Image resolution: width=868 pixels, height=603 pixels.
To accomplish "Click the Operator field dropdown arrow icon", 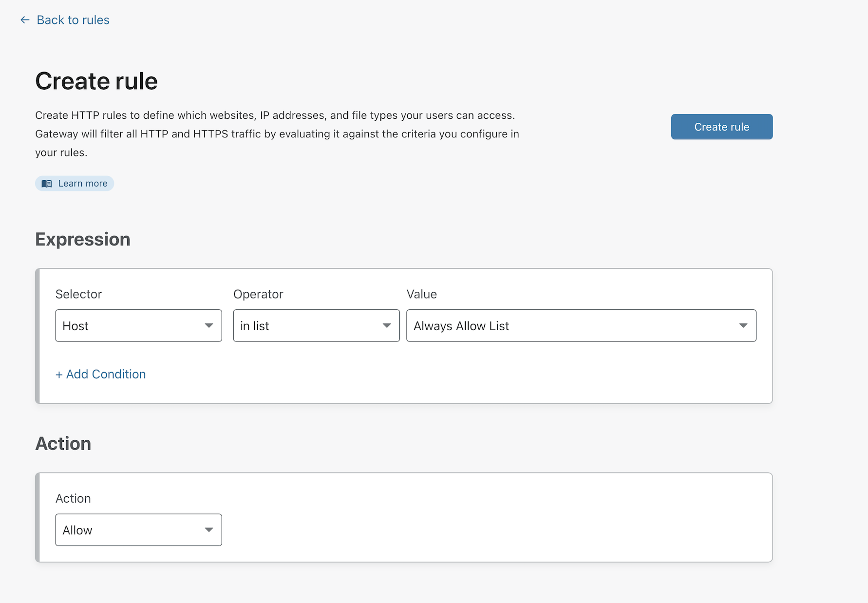I will (x=386, y=325).
